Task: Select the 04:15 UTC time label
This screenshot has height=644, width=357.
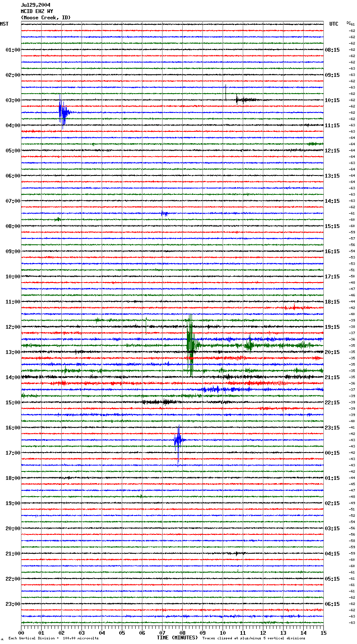Action: 332,554
